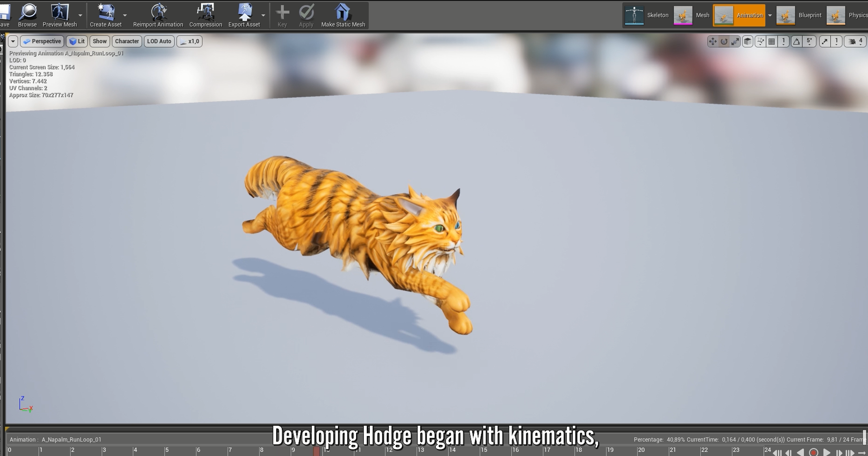Image resolution: width=868 pixels, height=456 pixels.
Task: Click the Compression toolbar icon
Action: pos(205,15)
